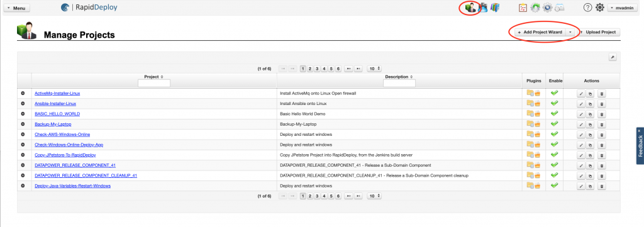Open the wrench tool button above the table
The image size is (644, 227).
point(613,57)
